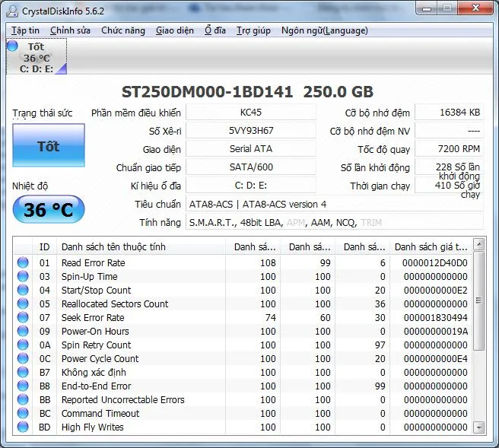
Task: Click the blue status orb in disk tab
Action: click(13, 46)
